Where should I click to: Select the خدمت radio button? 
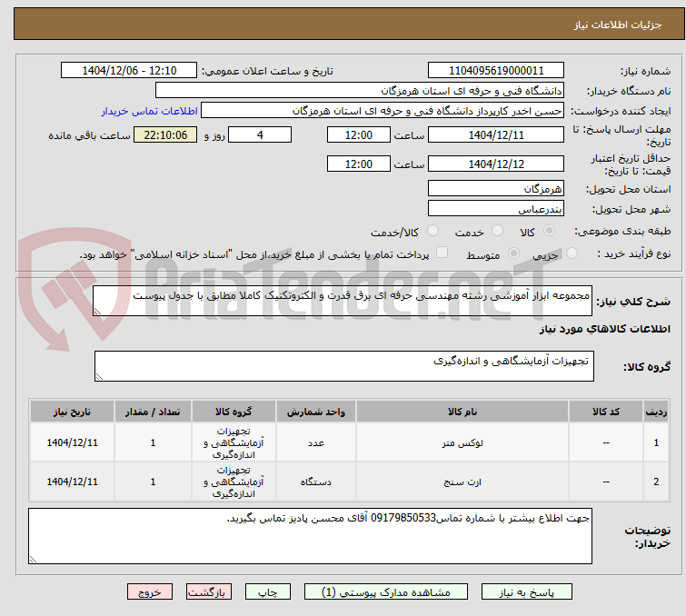(x=497, y=231)
